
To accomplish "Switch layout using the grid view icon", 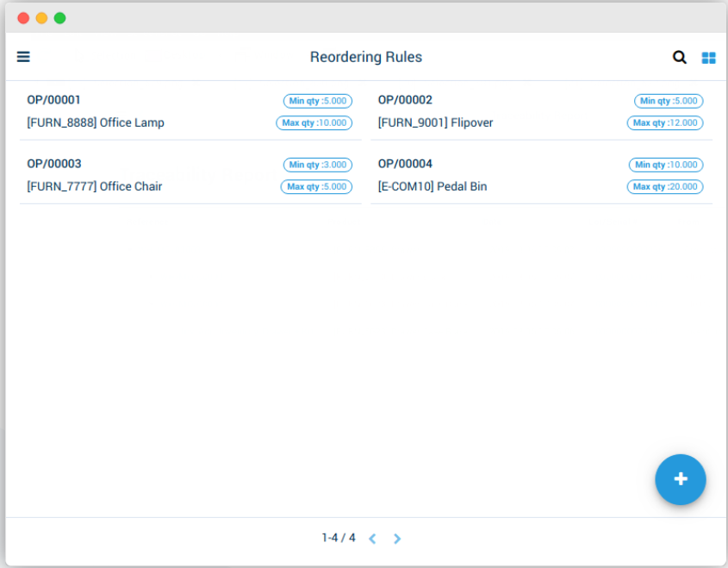I will [708, 58].
